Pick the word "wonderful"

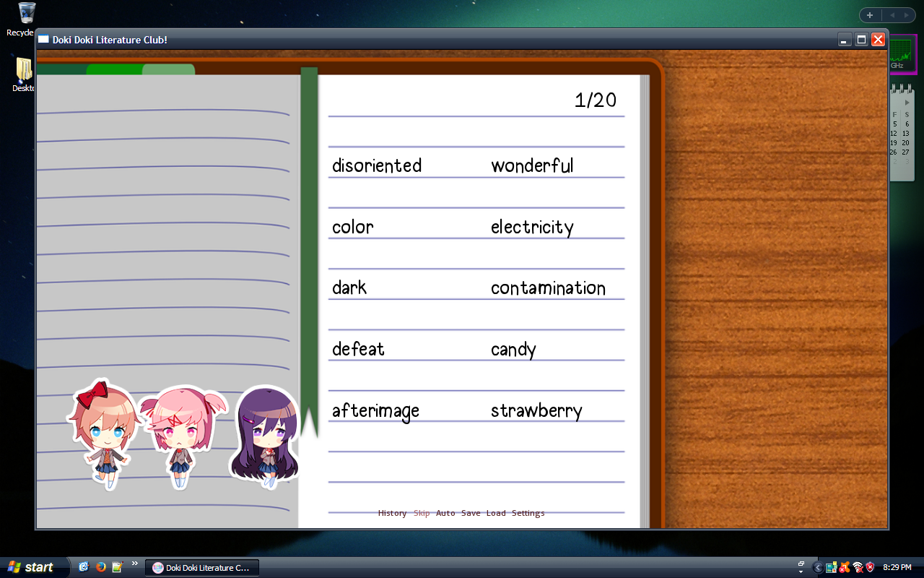click(x=532, y=165)
